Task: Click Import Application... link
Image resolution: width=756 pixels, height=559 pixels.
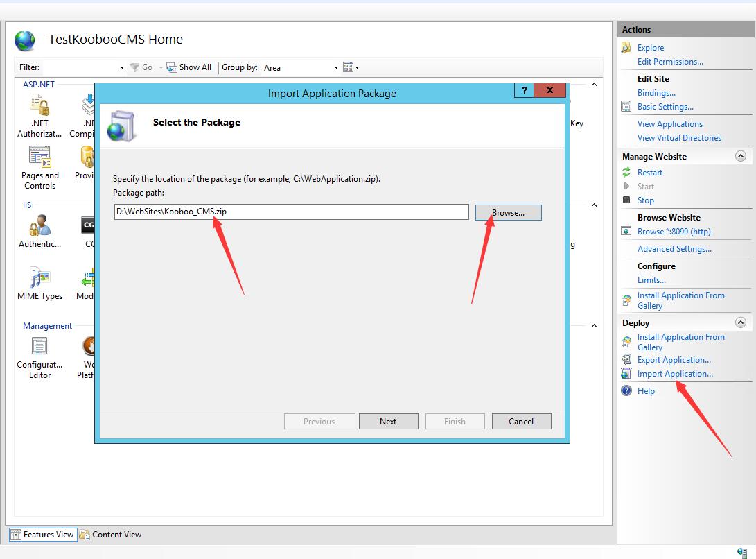Action: click(x=675, y=374)
